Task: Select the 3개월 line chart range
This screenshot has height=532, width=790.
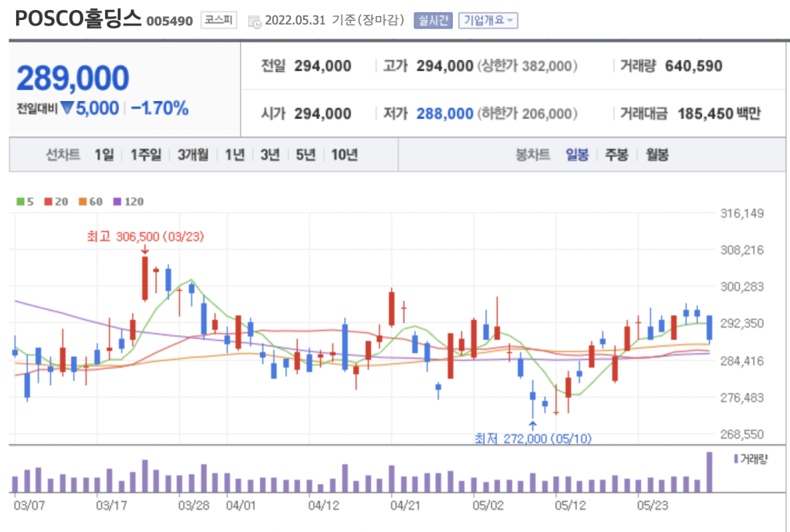Action: point(193,155)
